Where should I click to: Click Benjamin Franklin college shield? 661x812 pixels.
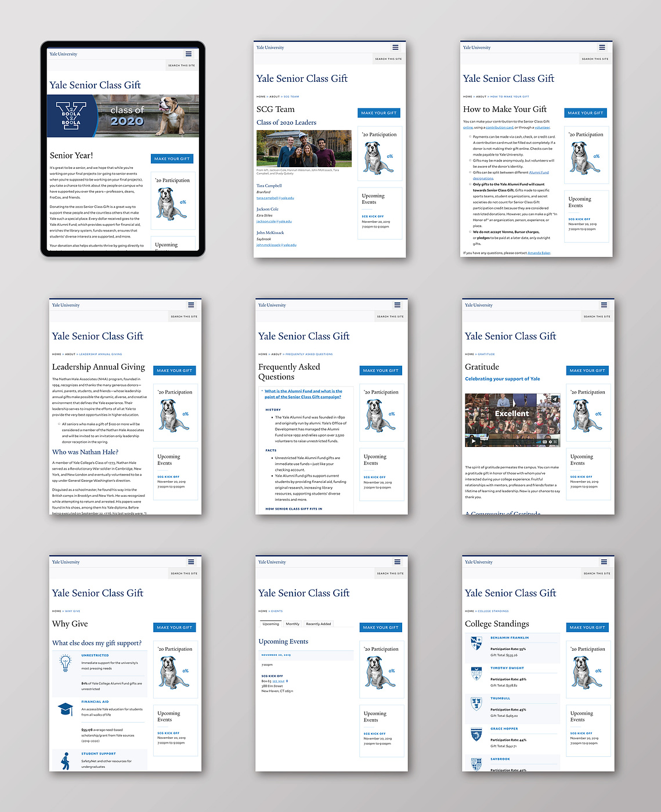click(x=476, y=644)
